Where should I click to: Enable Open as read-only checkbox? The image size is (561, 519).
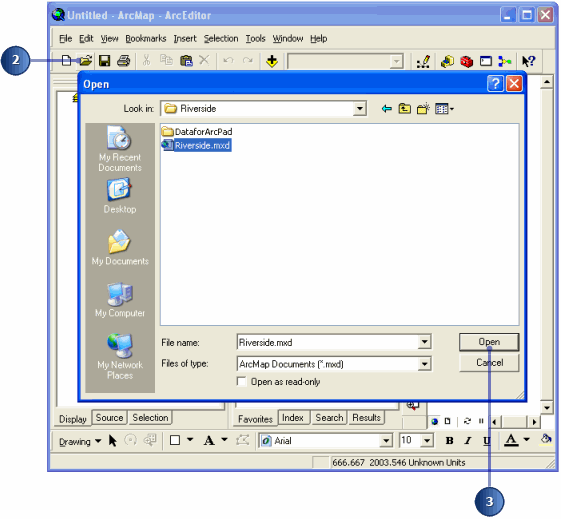tap(242, 381)
